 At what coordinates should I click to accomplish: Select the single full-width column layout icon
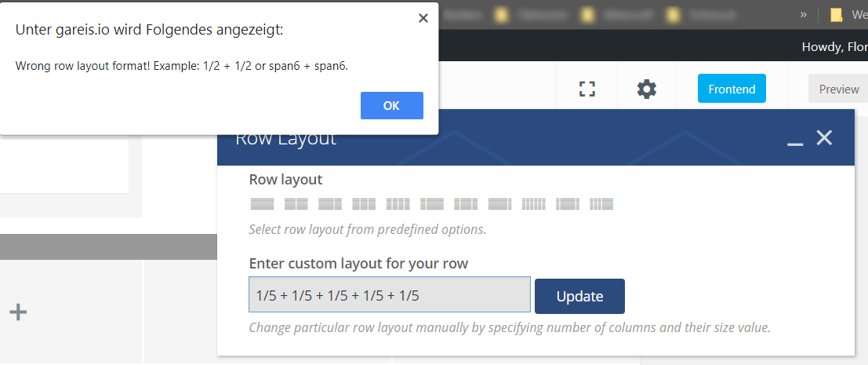click(x=262, y=204)
